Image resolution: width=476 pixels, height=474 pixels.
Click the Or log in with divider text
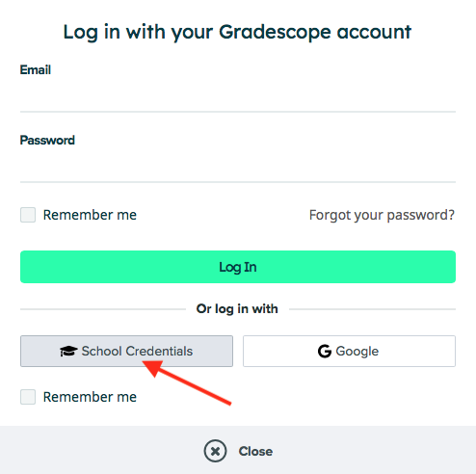pos(237,309)
